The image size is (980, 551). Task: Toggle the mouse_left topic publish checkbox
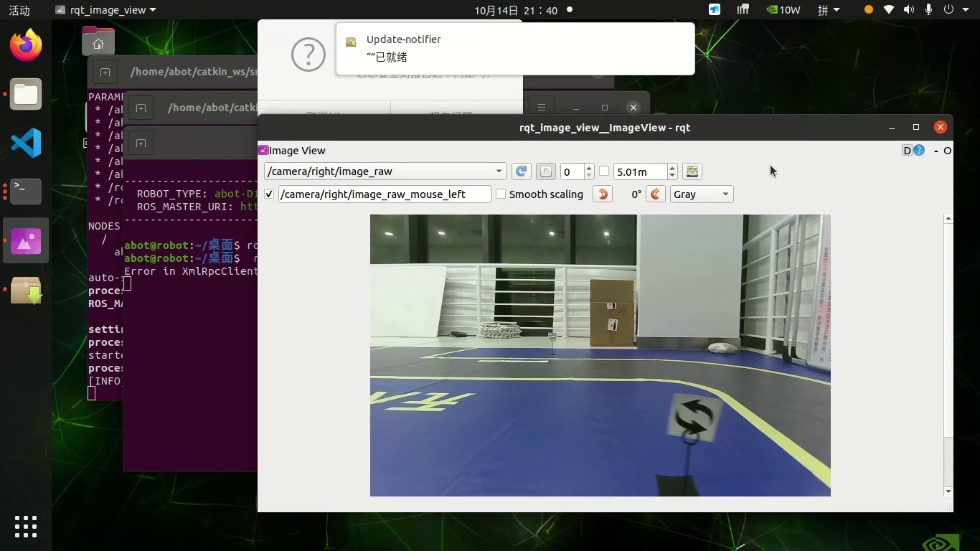[x=269, y=194]
